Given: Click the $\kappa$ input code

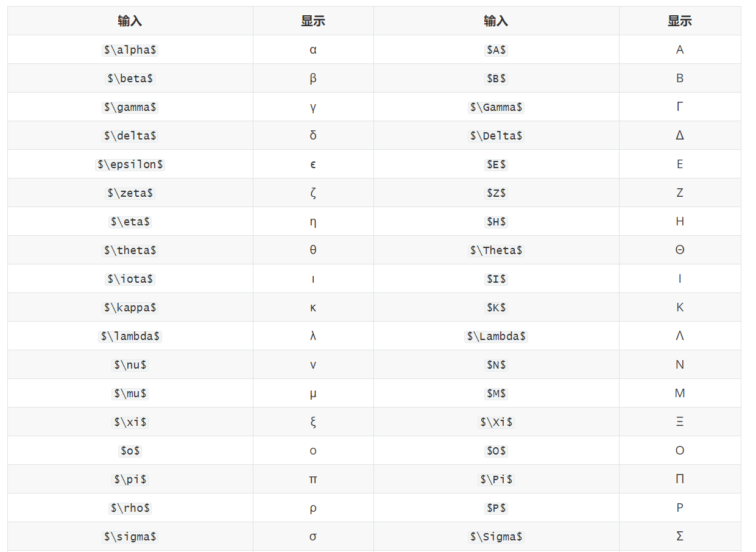Looking at the screenshot, I should [x=130, y=308].
